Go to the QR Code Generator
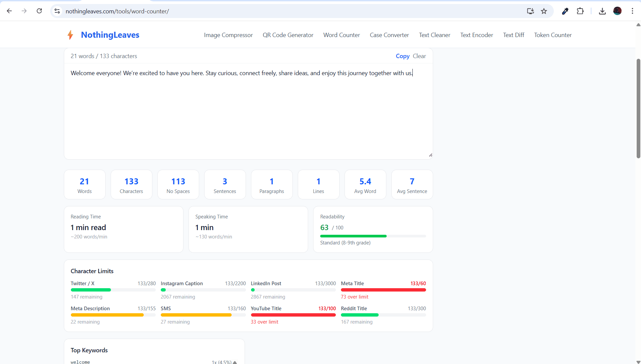Viewport: 641px width, 364px height. (288, 35)
